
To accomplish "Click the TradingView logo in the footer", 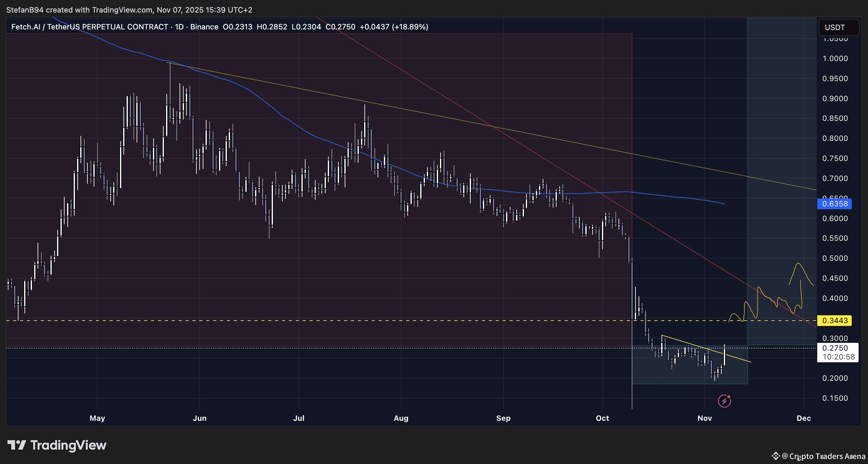I will pos(57,445).
